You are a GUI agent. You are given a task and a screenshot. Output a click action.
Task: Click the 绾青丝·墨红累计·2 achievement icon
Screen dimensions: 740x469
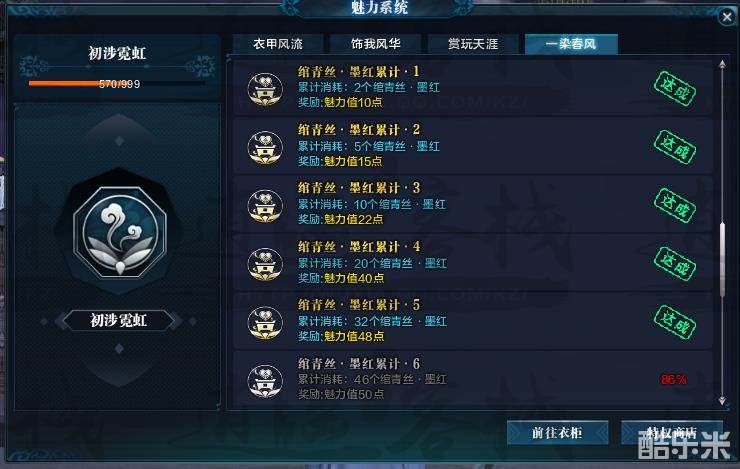(265, 147)
